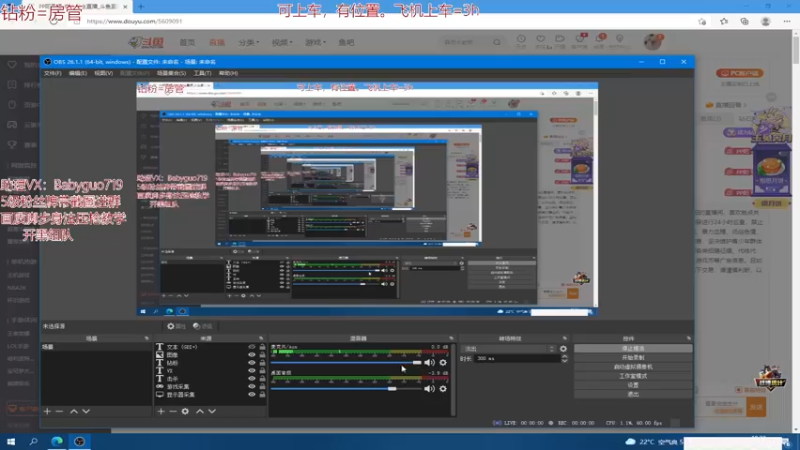Open Douyu followed heart icon in header

(541, 41)
